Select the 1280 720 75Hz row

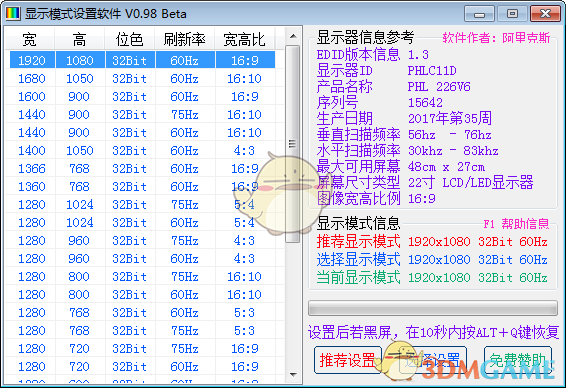142,349
